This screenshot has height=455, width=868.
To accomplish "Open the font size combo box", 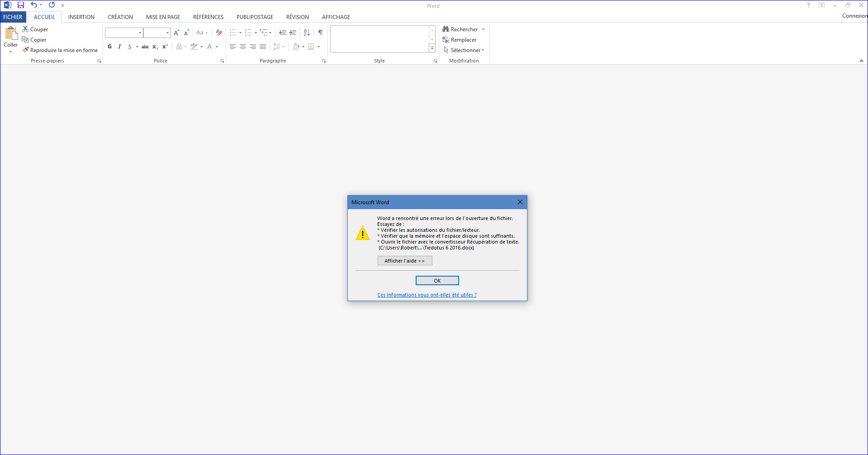I will pos(157,33).
